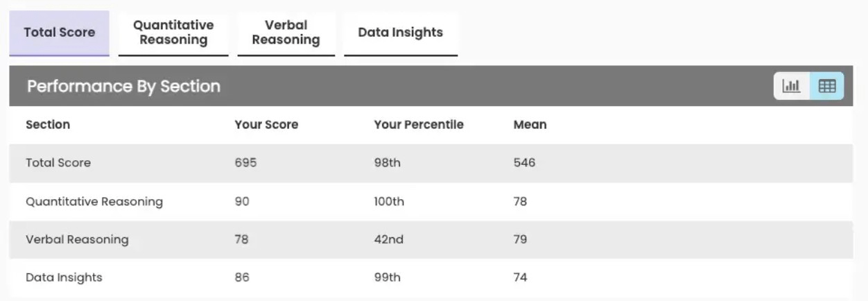This screenshot has height=301, width=868.
Task: Click the 100th percentile cell
Action: point(389,202)
